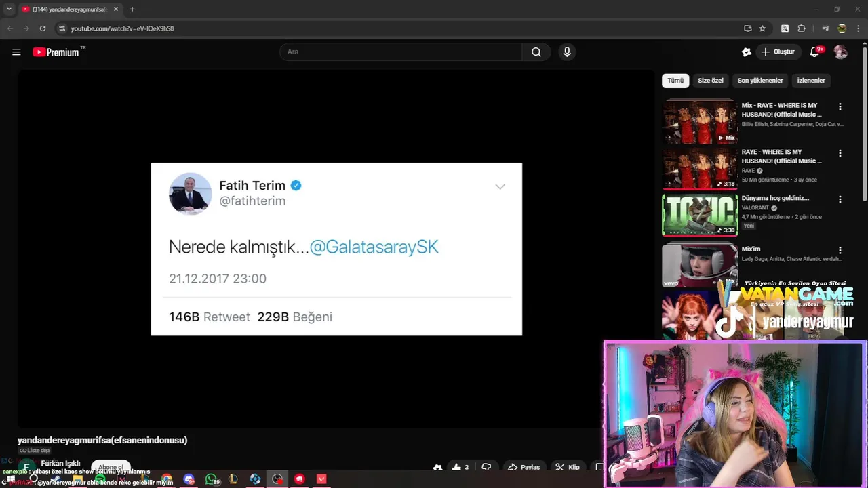The width and height of the screenshot is (868, 488).
Task: Install app icon in the address bar
Action: (x=747, y=28)
